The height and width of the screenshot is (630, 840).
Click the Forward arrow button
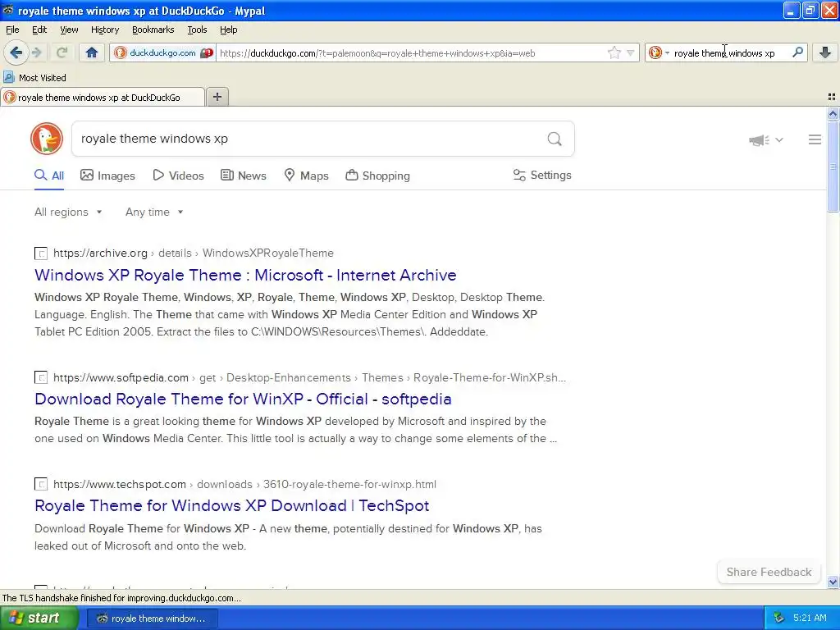(36, 52)
